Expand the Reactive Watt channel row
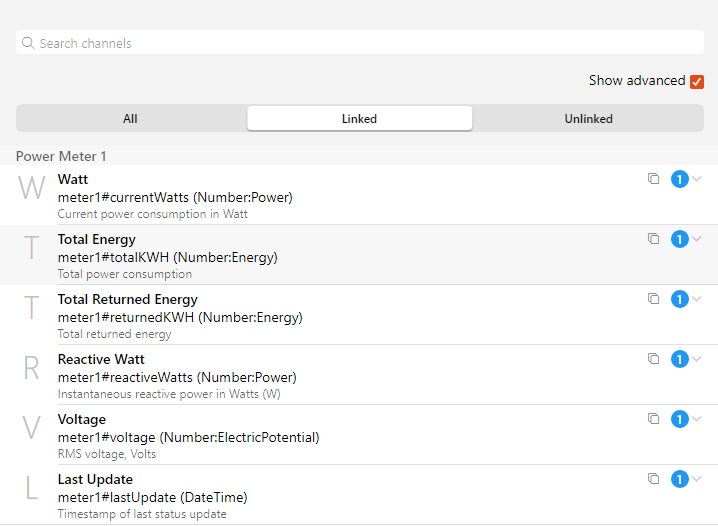718x526 pixels. 698,359
